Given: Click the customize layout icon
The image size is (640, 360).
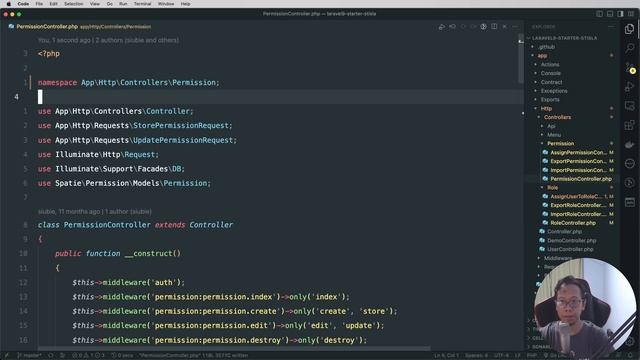Looking at the screenshot, I should point(631,14).
